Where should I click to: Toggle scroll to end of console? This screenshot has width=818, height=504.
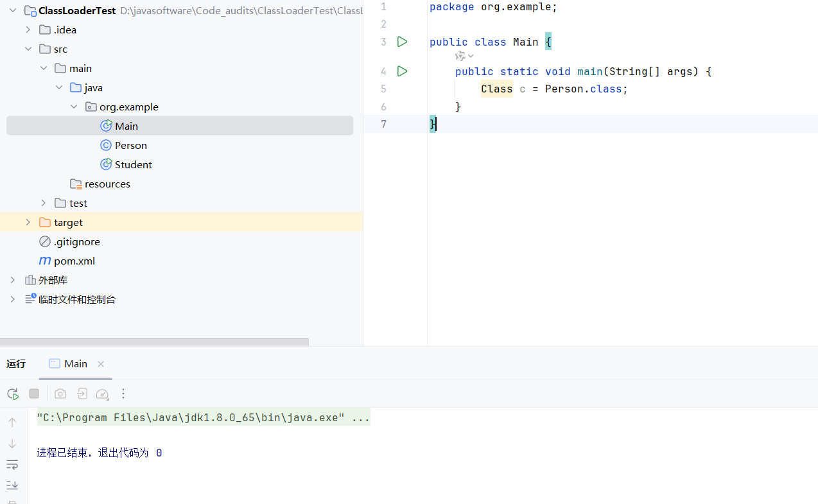click(12, 485)
